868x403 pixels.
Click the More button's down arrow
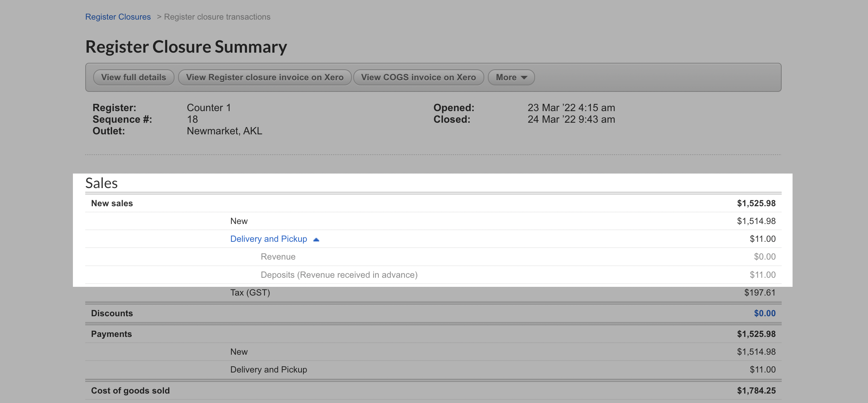(524, 78)
